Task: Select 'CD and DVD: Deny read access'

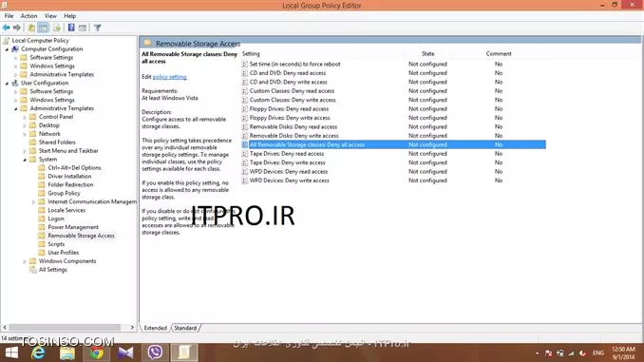Action: point(288,73)
